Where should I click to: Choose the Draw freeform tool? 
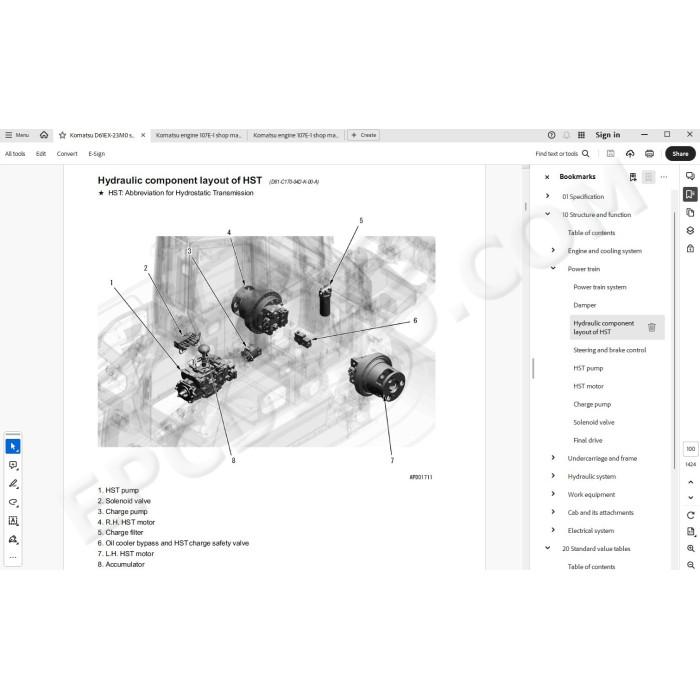(x=13, y=502)
